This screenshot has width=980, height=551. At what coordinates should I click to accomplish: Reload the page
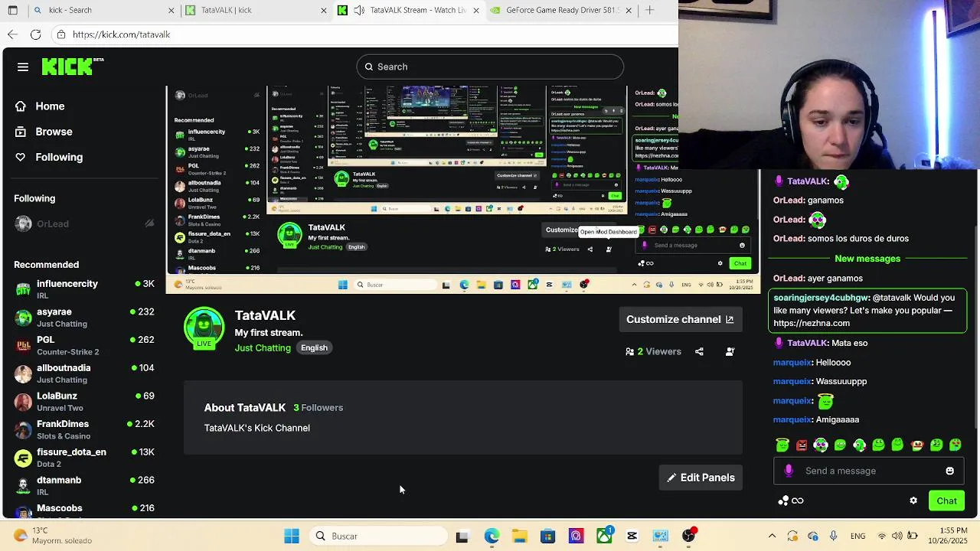click(35, 34)
